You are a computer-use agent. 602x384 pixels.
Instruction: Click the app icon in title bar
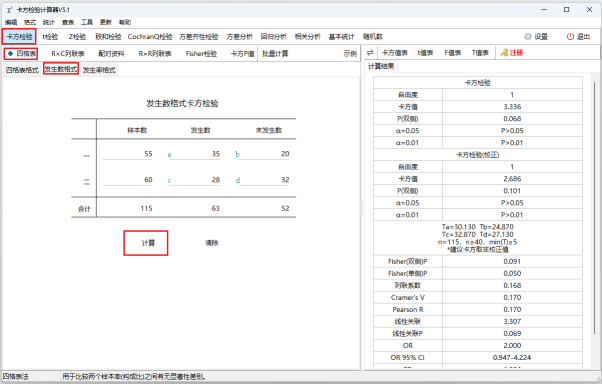point(10,10)
